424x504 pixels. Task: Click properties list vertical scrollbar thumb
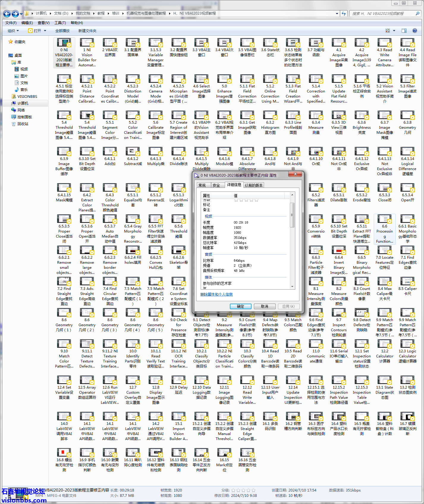click(292, 215)
